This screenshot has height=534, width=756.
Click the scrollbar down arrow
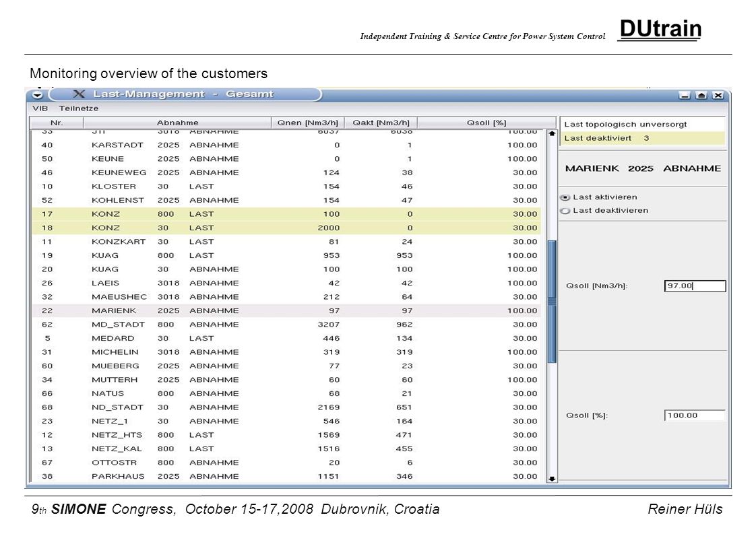point(552,479)
